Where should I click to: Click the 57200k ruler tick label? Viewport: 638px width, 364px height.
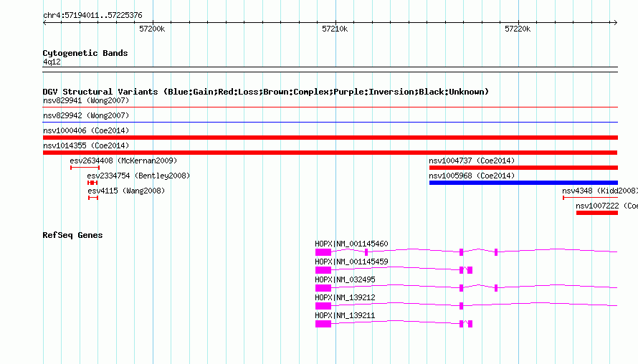pos(152,29)
